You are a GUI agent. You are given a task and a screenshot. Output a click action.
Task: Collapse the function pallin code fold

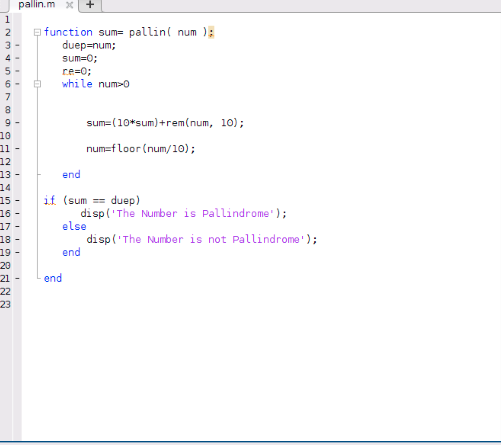pos(37,32)
